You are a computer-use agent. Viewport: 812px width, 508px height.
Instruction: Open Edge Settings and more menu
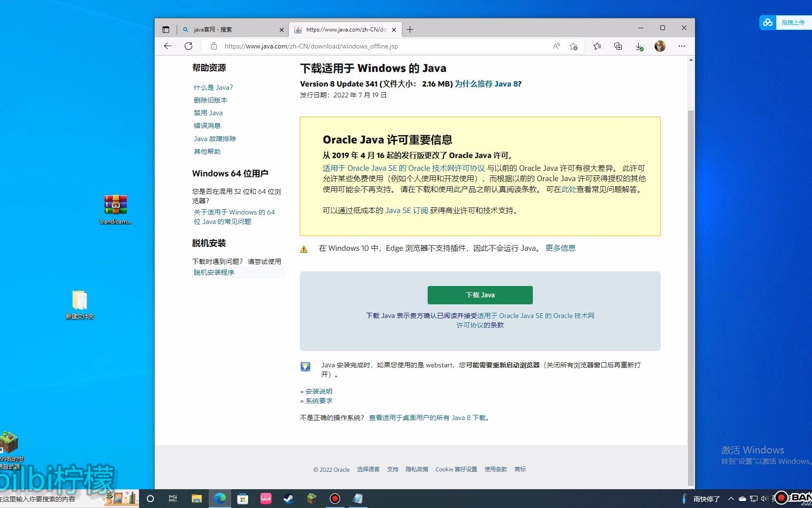[x=682, y=46]
